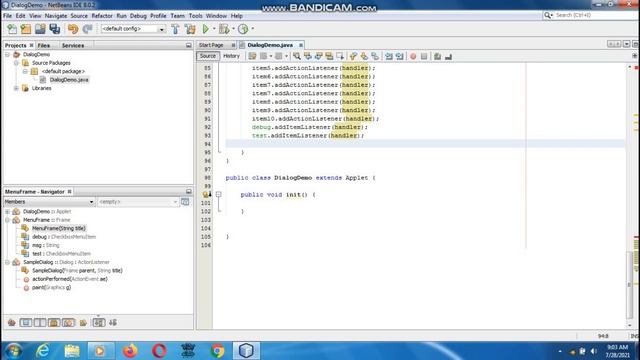The image size is (640, 360).
Task: Expand the Libraries tree node
Action: point(16,88)
